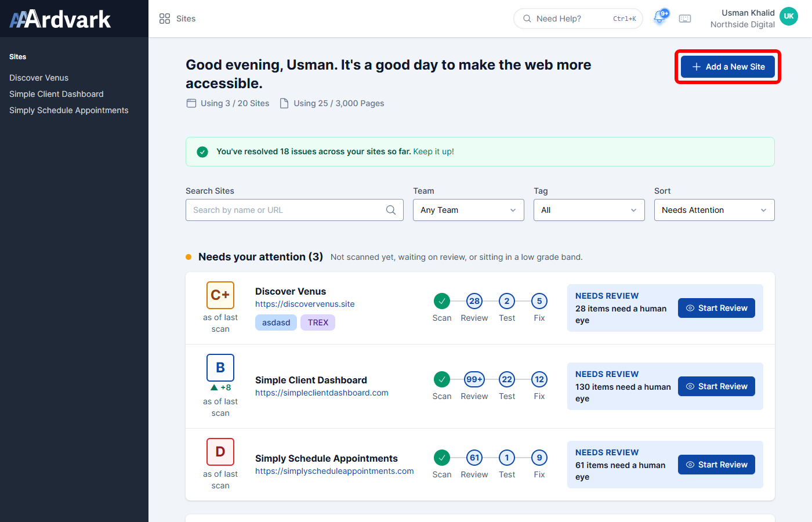Click the asdasd tag on Discover Venus
Viewport: 812px width, 522px height.
coord(276,322)
